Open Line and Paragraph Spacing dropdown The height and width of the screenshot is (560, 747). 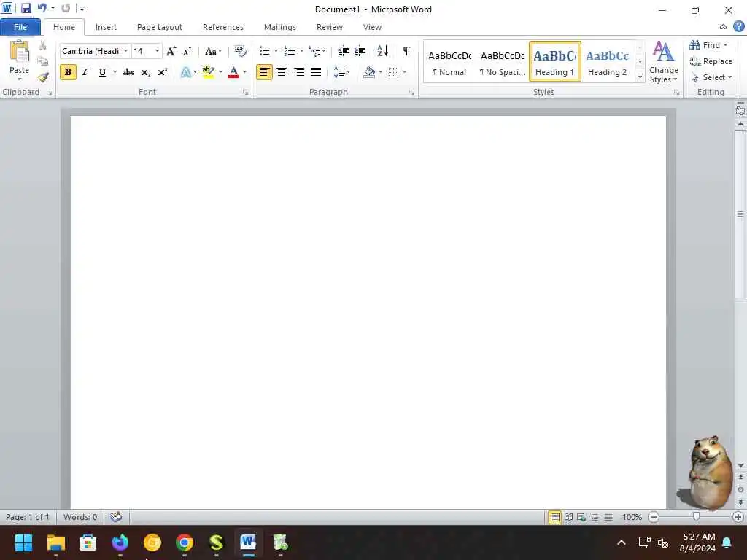coord(342,72)
